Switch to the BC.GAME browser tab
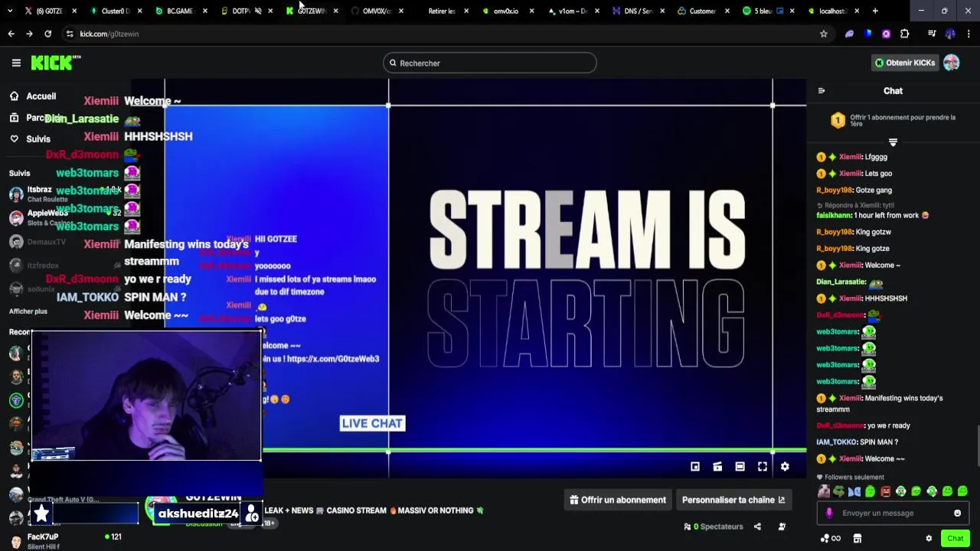 click(180, 11)
